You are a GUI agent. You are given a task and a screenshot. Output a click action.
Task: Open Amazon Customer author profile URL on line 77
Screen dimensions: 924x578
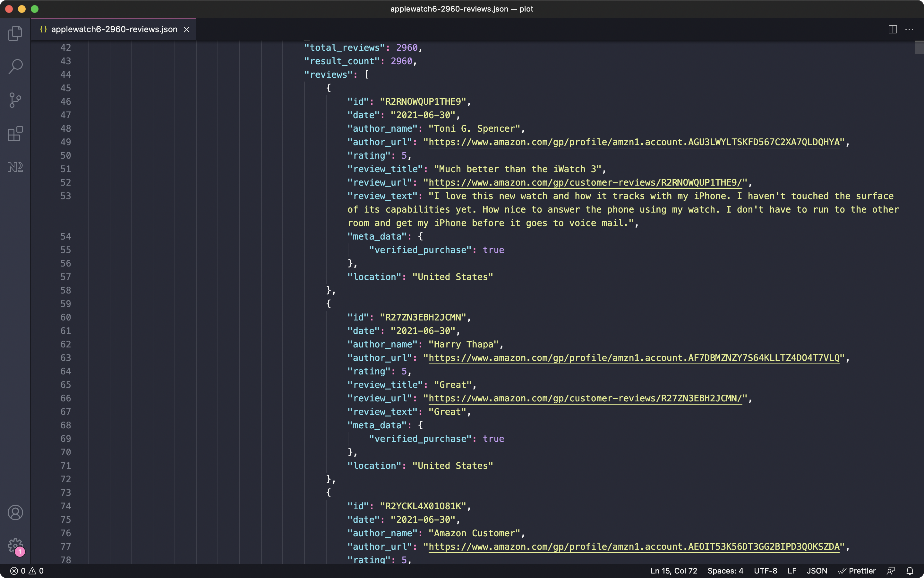tap(634, 547)
